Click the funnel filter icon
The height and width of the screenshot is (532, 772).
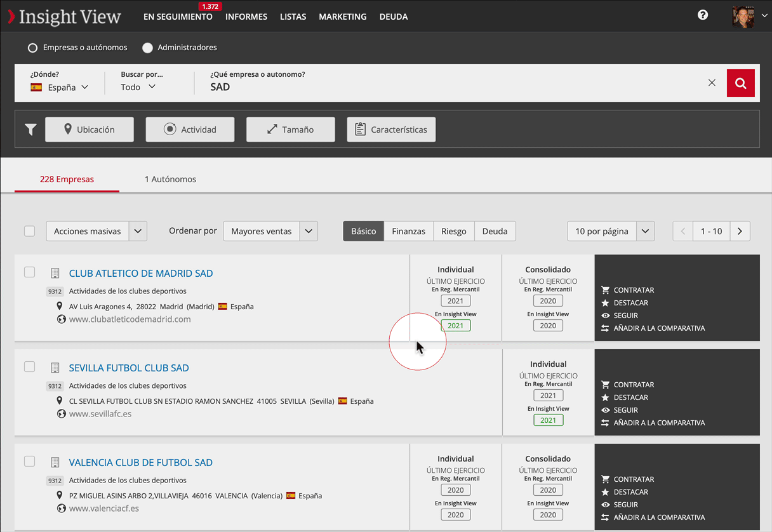coord(30,130)
